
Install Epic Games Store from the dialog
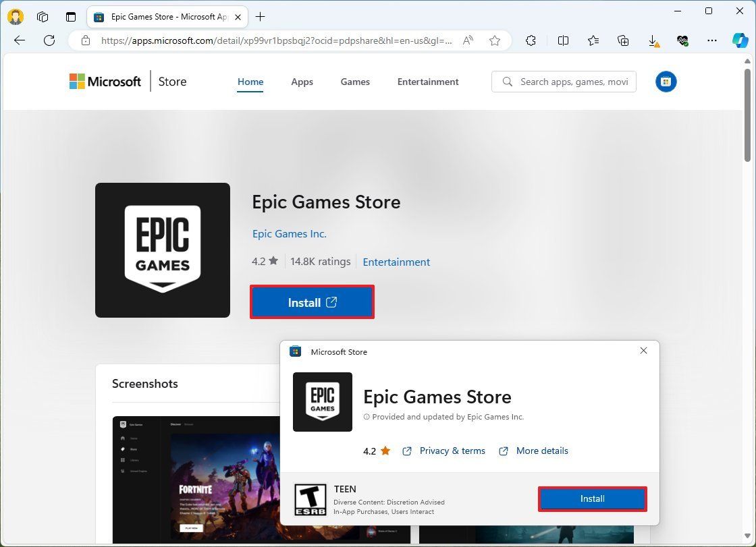(x=592, y=498)
